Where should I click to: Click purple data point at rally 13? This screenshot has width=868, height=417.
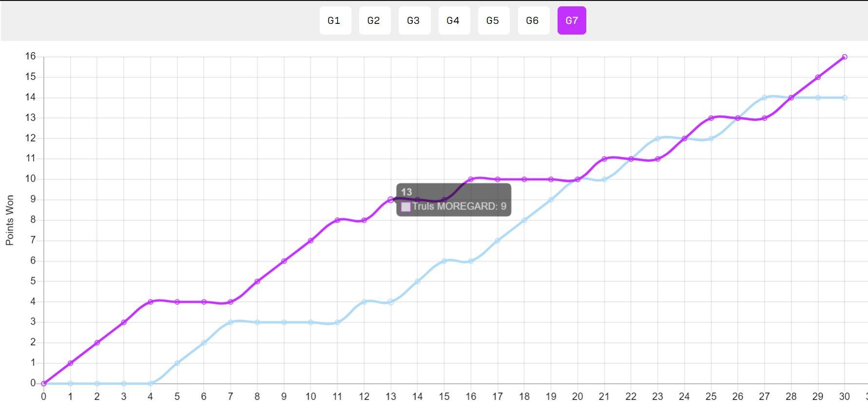coord(391,200)
